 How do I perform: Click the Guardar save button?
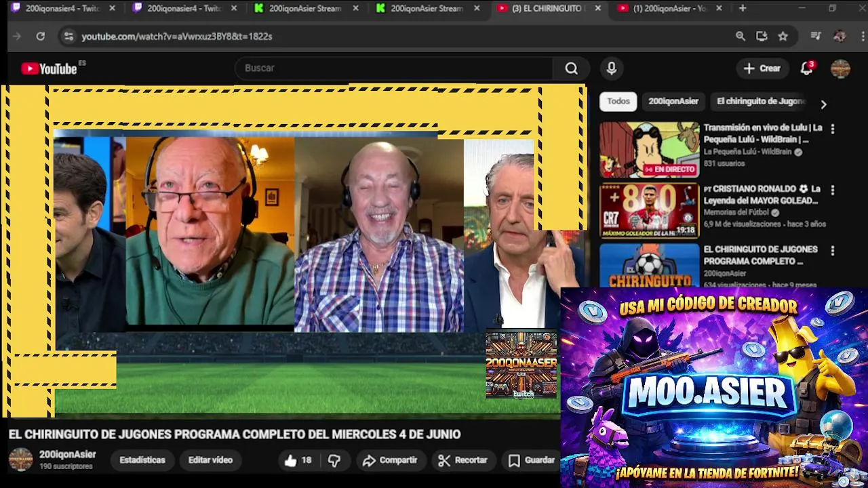(532, 461)
